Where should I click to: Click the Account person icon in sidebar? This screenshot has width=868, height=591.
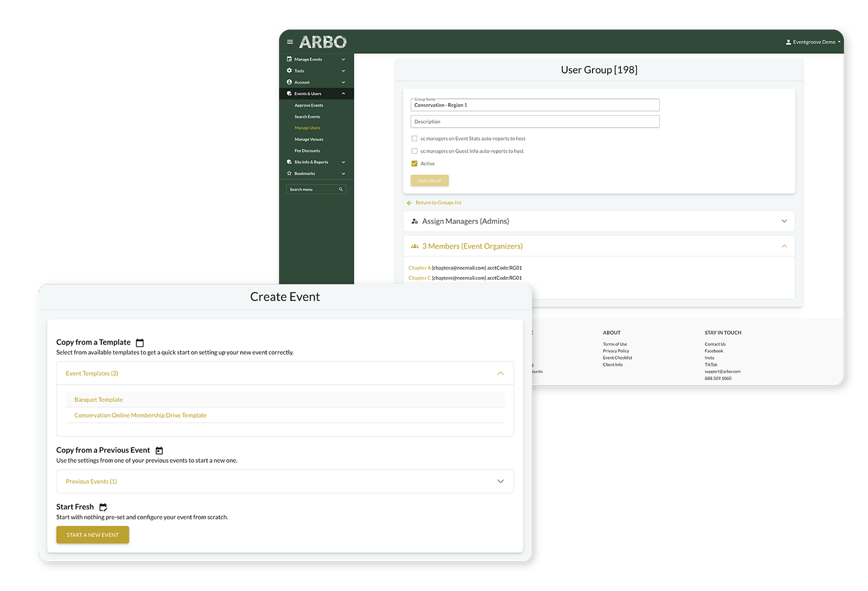tap(289, 82)
